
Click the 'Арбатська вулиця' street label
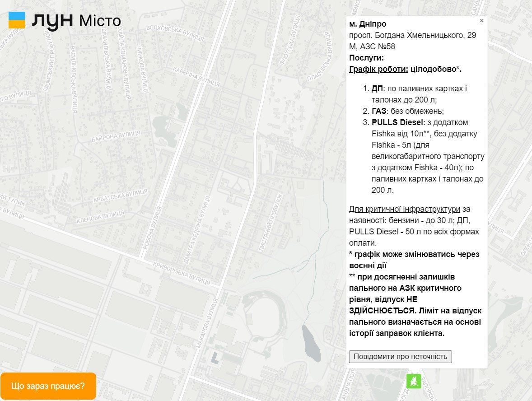coord(120,196)
